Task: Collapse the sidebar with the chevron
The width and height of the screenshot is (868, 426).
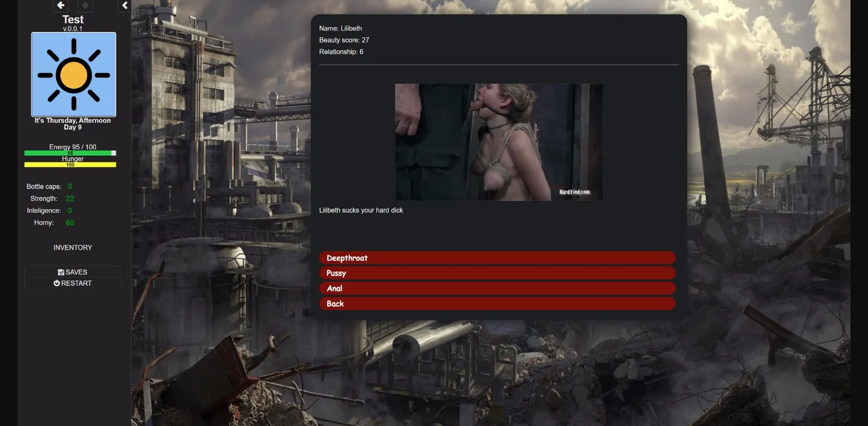Action: pyautogui.click(x=124, y=5)
